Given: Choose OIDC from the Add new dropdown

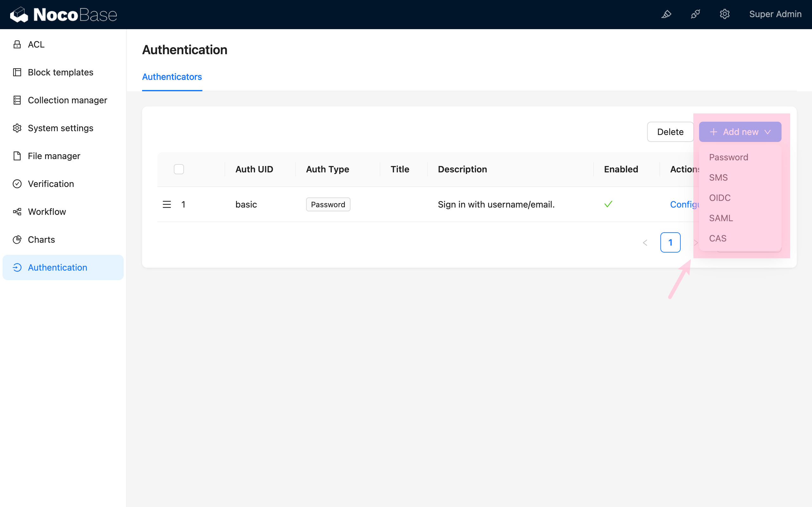Looking at the screenshot, I should tap(720, 198).
